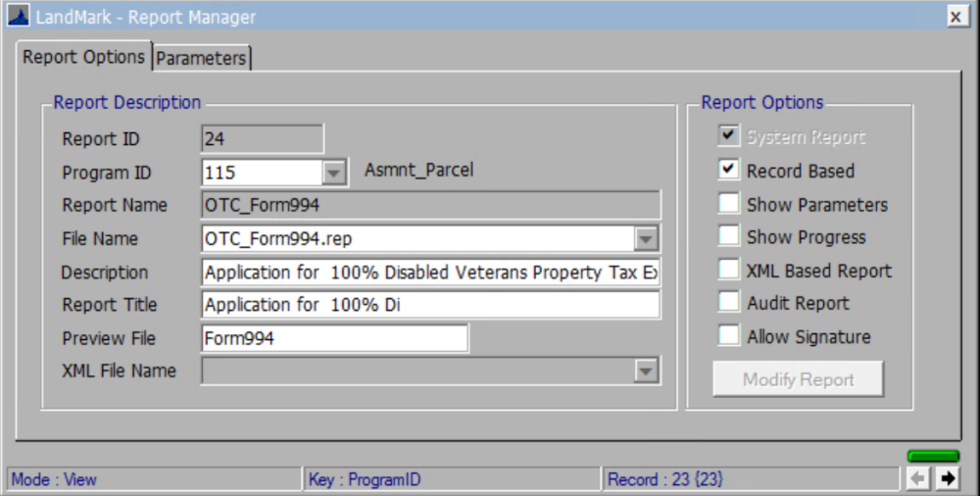Viewport: 980px width, 496px height.
Task: Click into the Description text field
Action: point(430,273)
